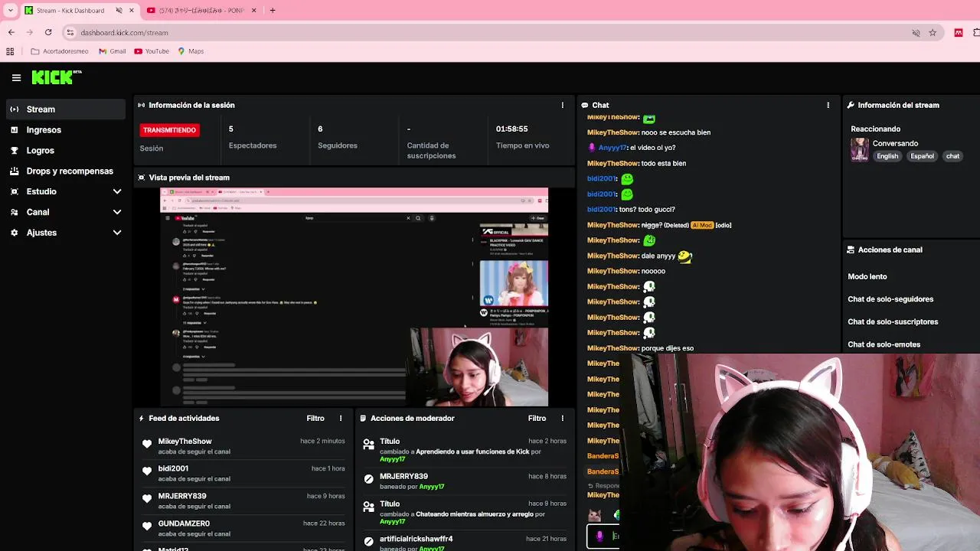Open Acciones de moderador three-dot menu
The height and width of the screenshot is (551, 980).
[x=563, y=419]
